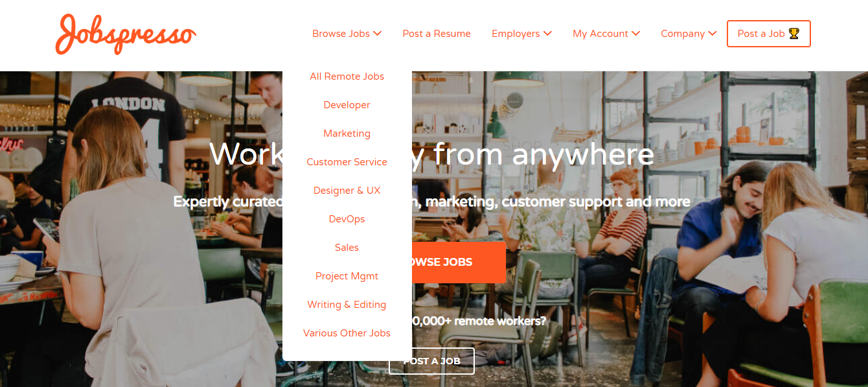Open the Sales jobs category
The width and height of the screenshot is (868, 387).
[x=347, y=248]
